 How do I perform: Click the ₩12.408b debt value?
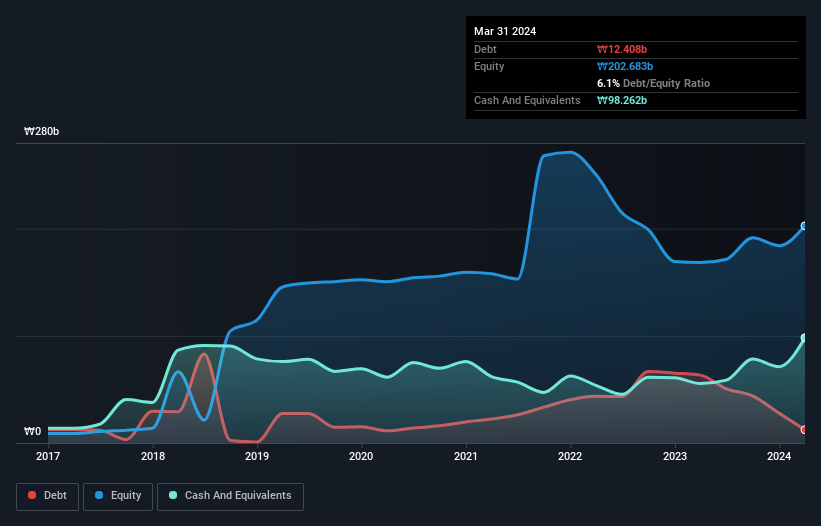coord(622,49)
